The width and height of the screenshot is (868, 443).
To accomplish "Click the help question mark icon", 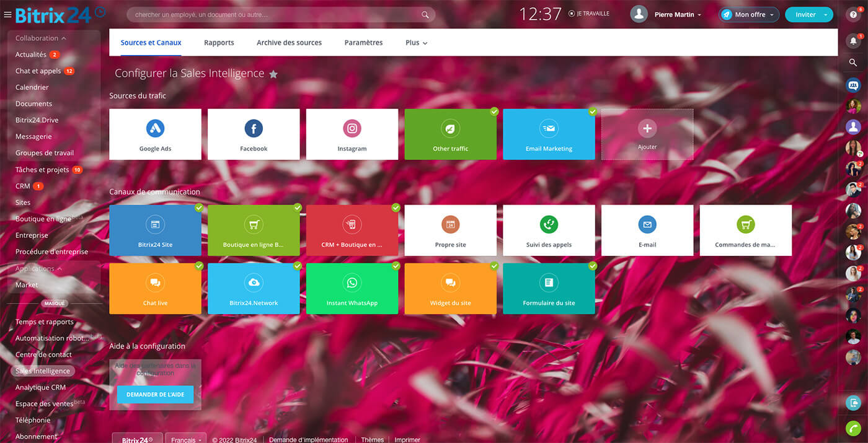I will [x=853, y=14].
